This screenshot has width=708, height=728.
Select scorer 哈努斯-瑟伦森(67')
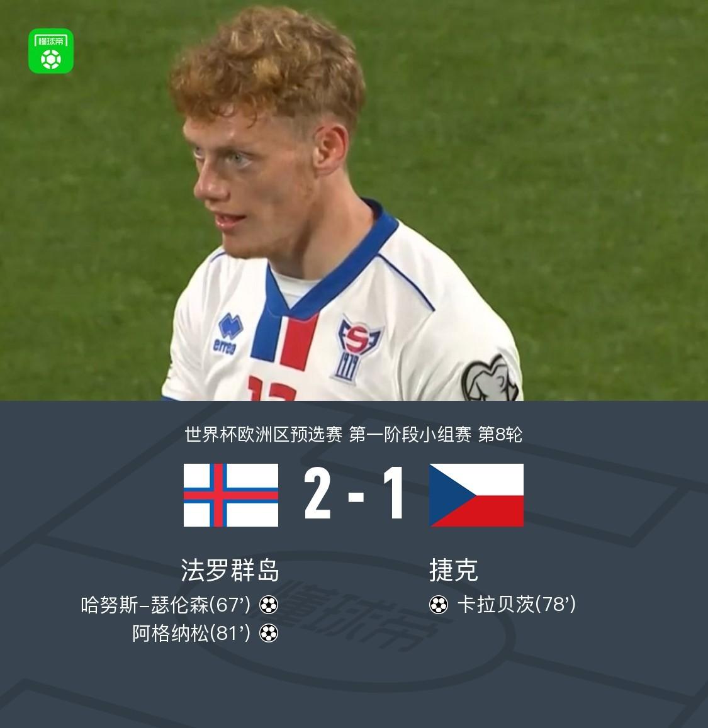click(166, 605)
